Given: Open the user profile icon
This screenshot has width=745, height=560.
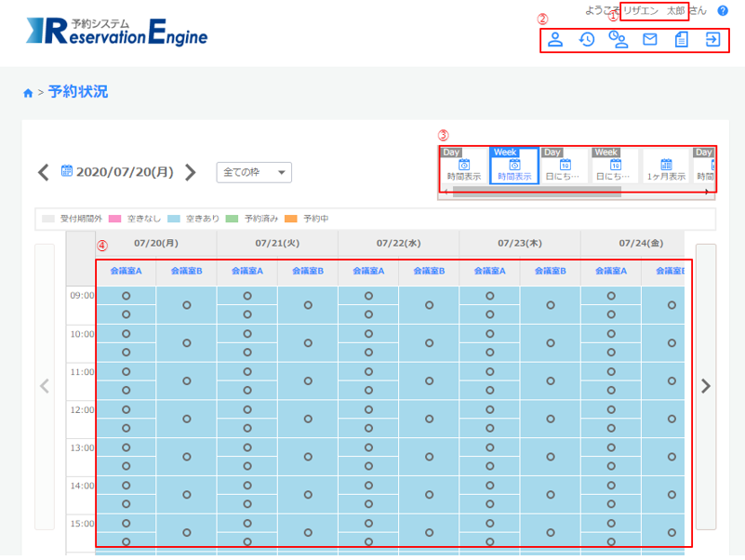Looking at the screenshot, I should click(555, 39).
